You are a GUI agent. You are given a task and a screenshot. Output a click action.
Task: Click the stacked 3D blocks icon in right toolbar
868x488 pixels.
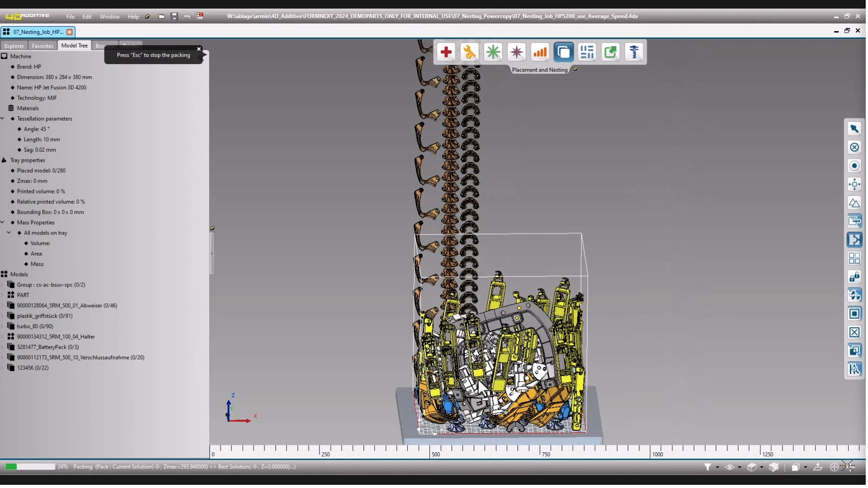(854, 296)
